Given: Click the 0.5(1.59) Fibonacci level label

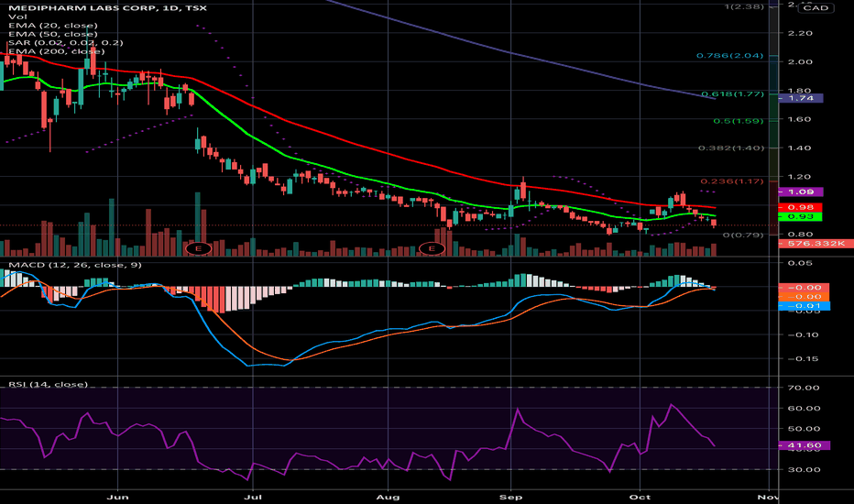Looking at the screenshot, I should [x=739, y=121].
